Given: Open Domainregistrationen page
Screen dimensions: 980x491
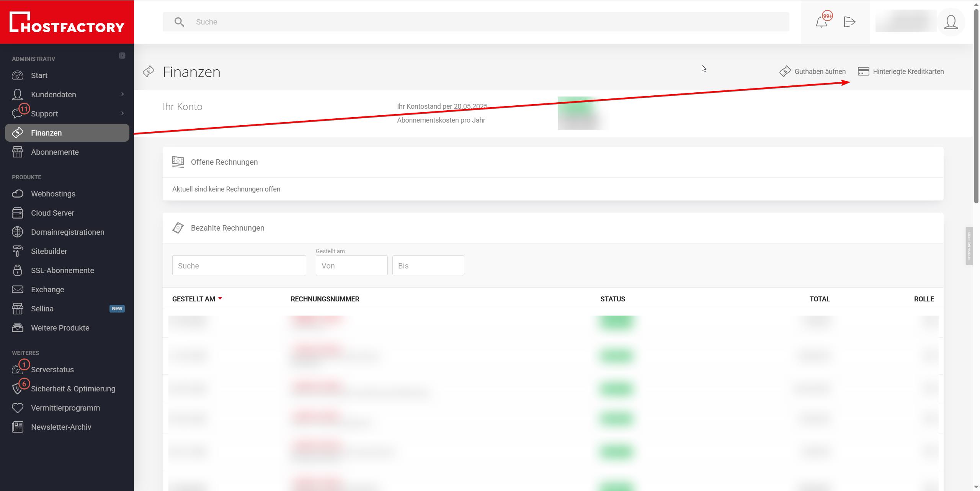Looking at the screenshot, I should (67, 232).
